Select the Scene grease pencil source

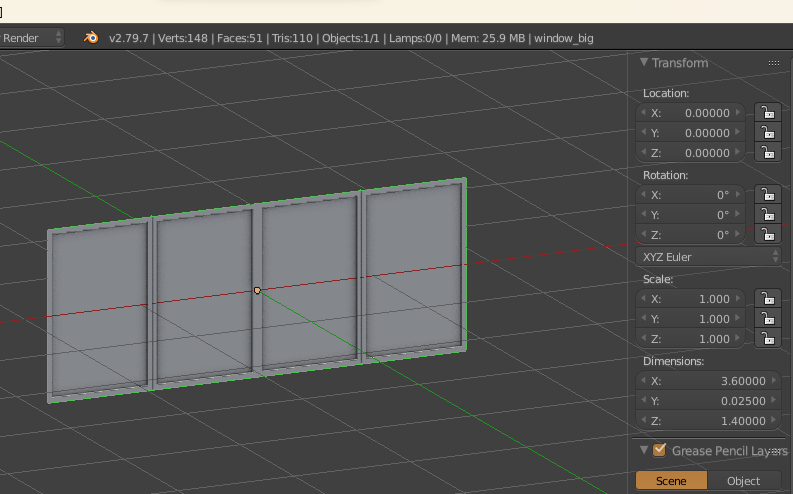(x=670, y=481)
